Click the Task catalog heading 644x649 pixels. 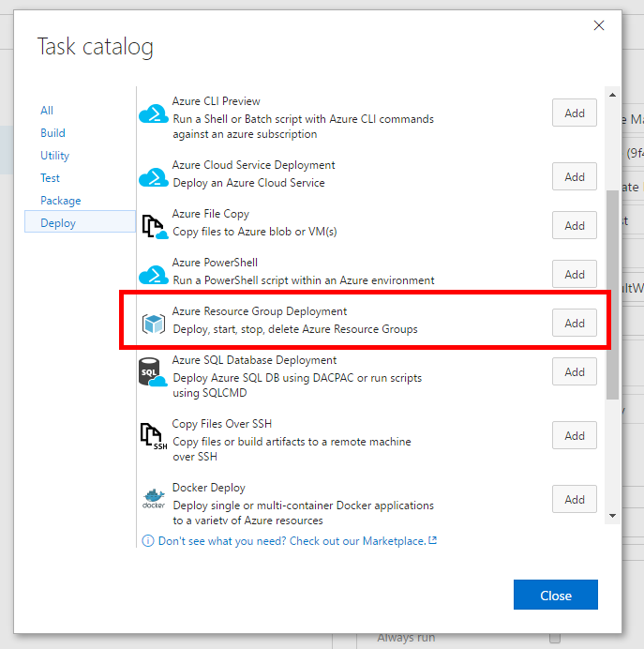(95, 46)
